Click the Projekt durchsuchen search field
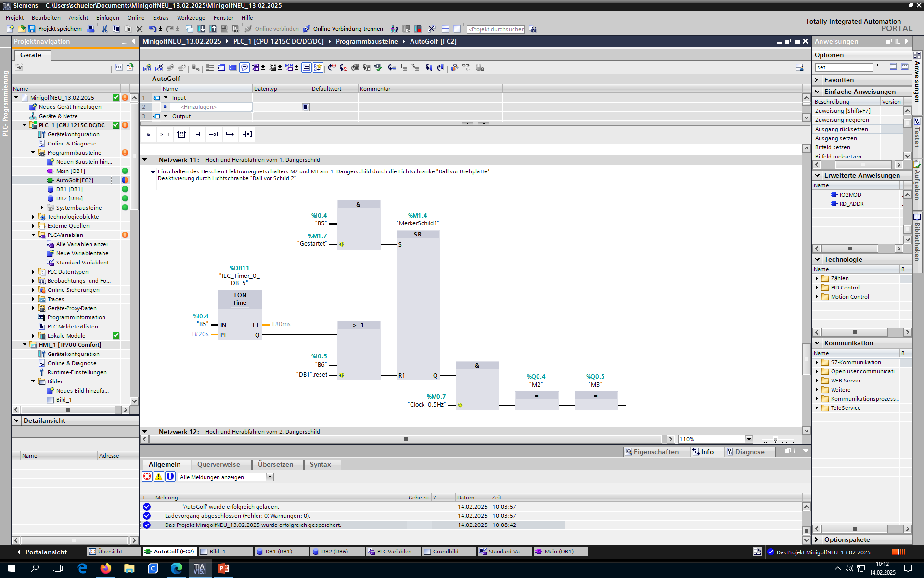Viewport: 924px width, 578px height. (x=496, y=29)
